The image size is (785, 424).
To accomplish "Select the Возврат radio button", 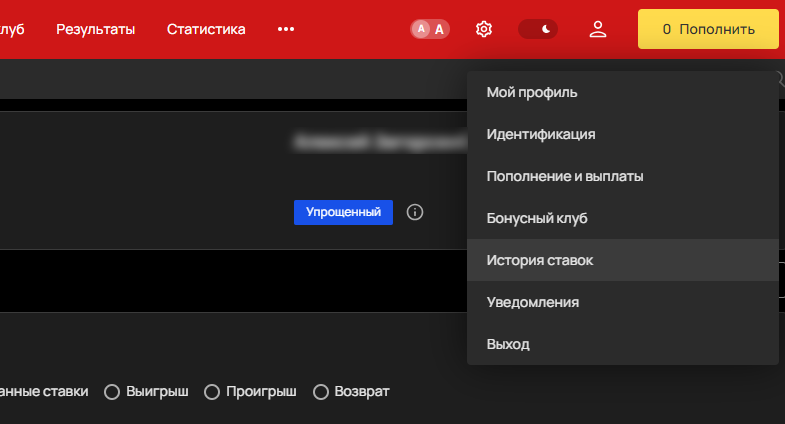I will coord(321,392).
